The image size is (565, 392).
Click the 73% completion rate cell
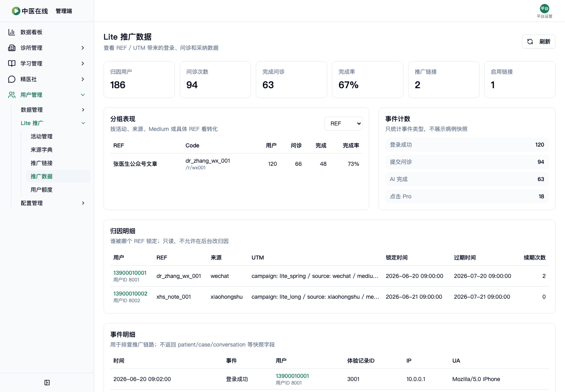[x=353, y=164]
